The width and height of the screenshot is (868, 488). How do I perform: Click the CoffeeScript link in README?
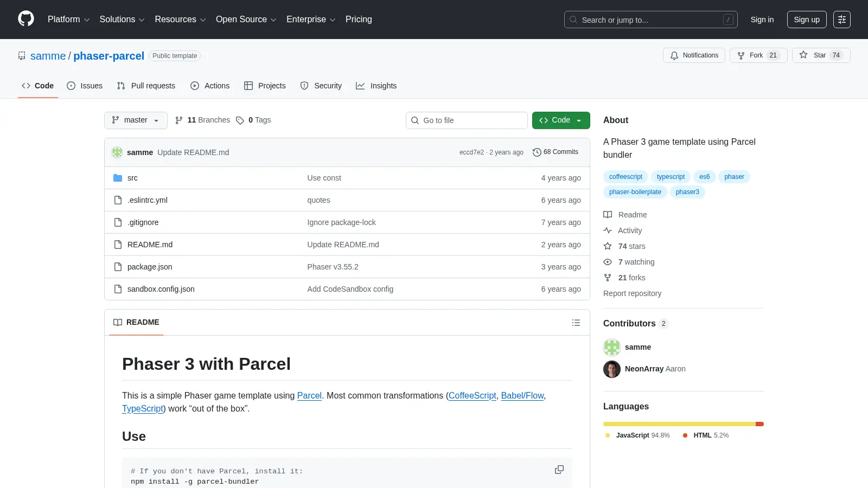click(x=472, y=396)
